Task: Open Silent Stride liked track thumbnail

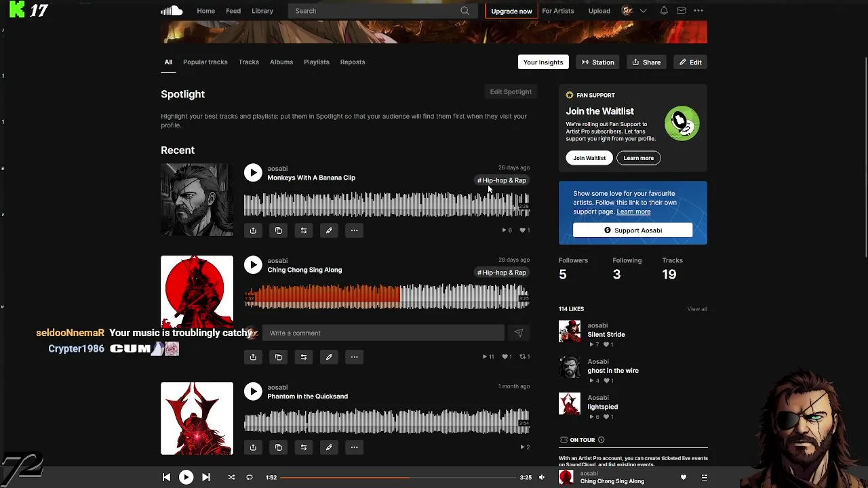Action: pos(570,331)
